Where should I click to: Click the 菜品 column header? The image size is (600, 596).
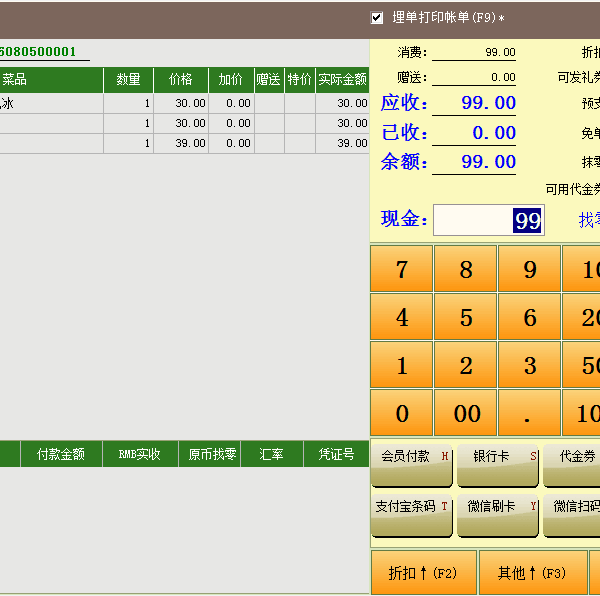pyautogui.click(x=51, y=80)
